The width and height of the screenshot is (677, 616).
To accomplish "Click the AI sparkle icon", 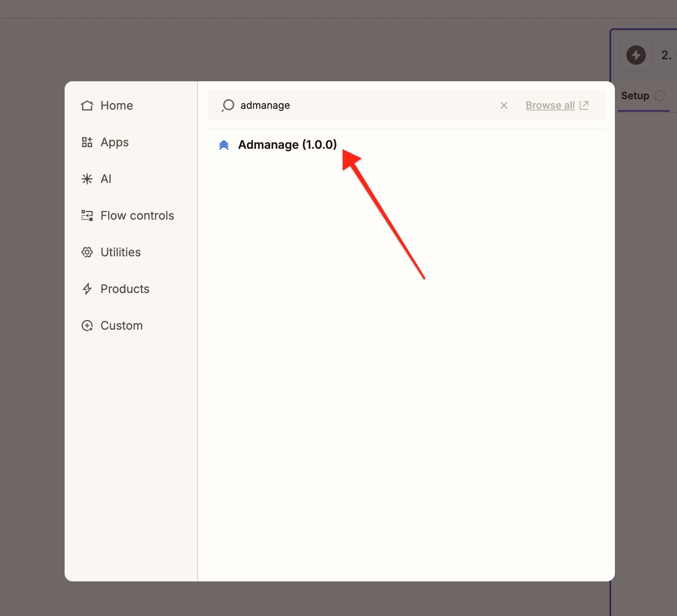I will coord(87,179).
